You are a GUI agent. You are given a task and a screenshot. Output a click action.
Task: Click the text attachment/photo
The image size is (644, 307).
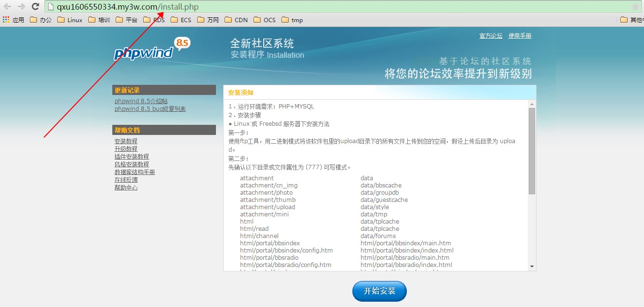[x=266, y=193]
